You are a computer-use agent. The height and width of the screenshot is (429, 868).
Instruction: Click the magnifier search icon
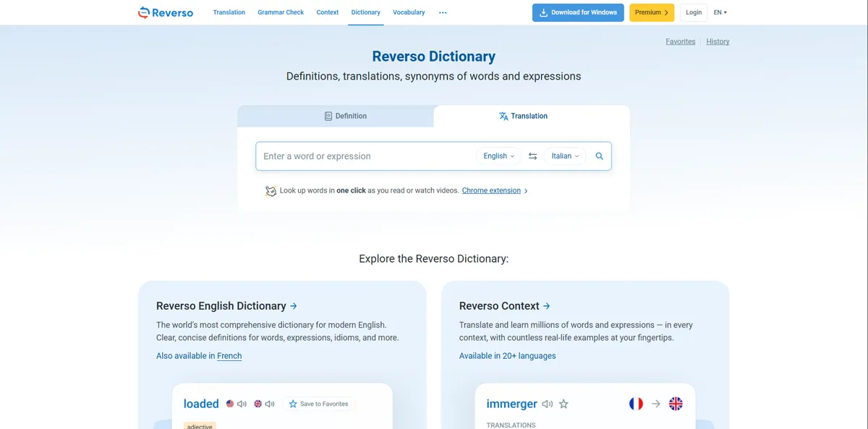click(599, 156)
